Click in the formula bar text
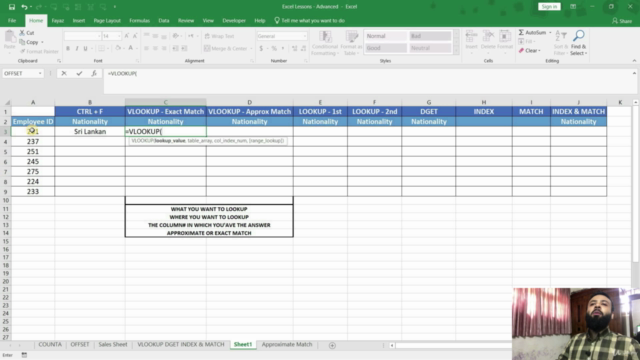Screen dimensions: 640x360 [x=122, y=73]
